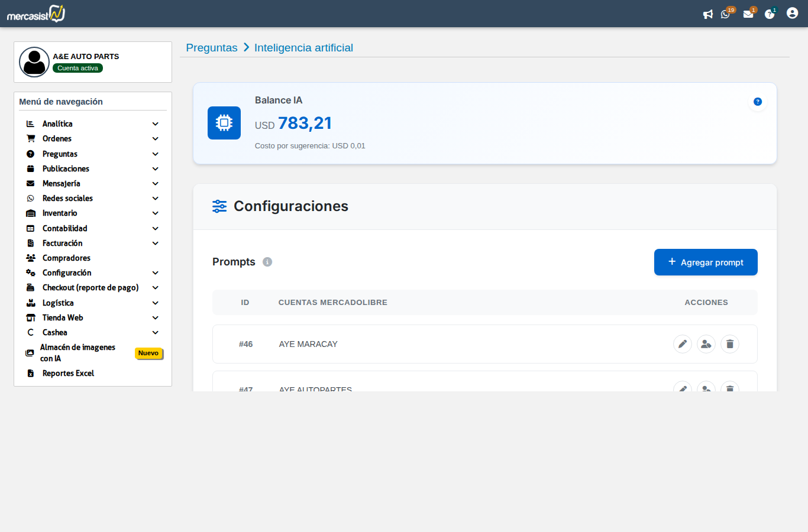Open Compradores menu item

pos(66,258)
